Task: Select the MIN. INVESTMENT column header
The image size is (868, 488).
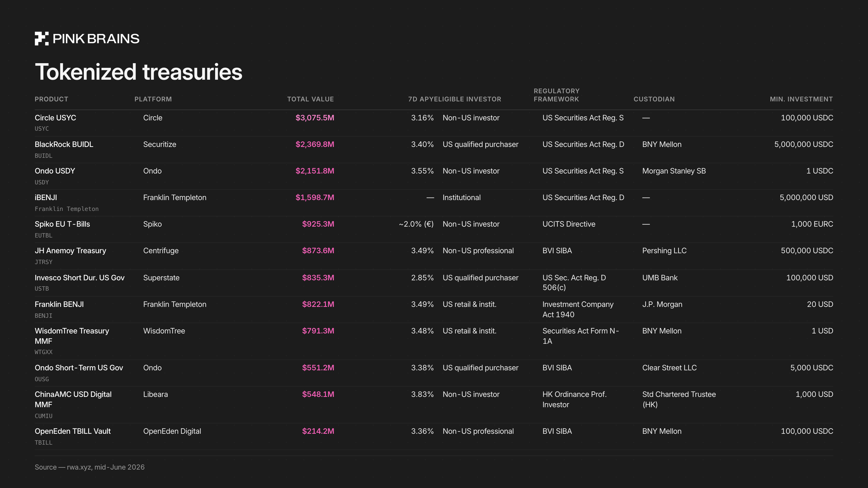Action: [x=801, y=99]
